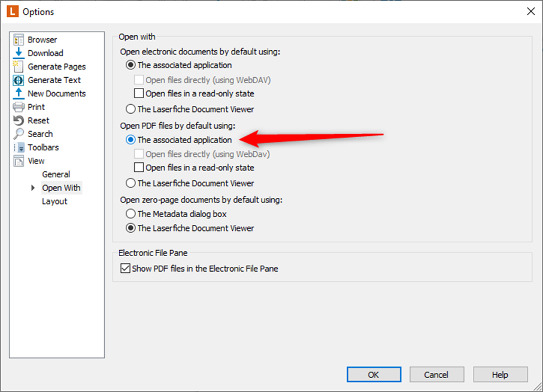Select associated application for electronic documents
The height and width of the screenshot is (392, 543).
131,65
